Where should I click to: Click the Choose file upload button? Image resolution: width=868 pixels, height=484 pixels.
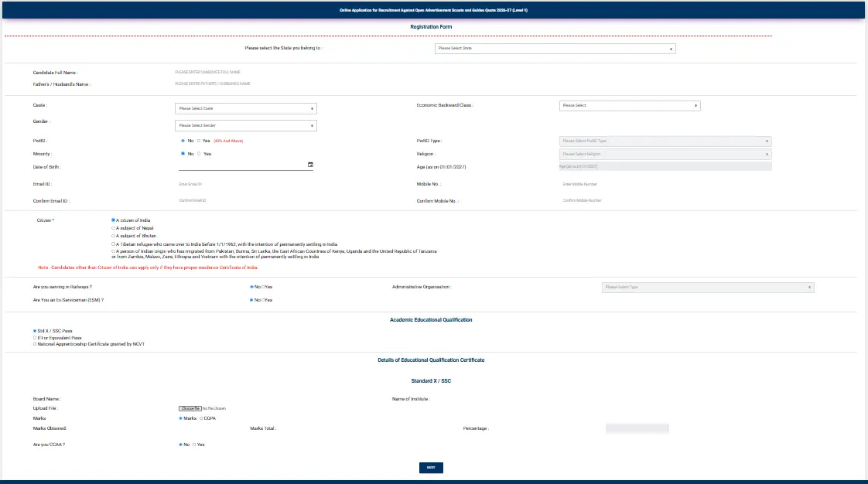(190, 409)
